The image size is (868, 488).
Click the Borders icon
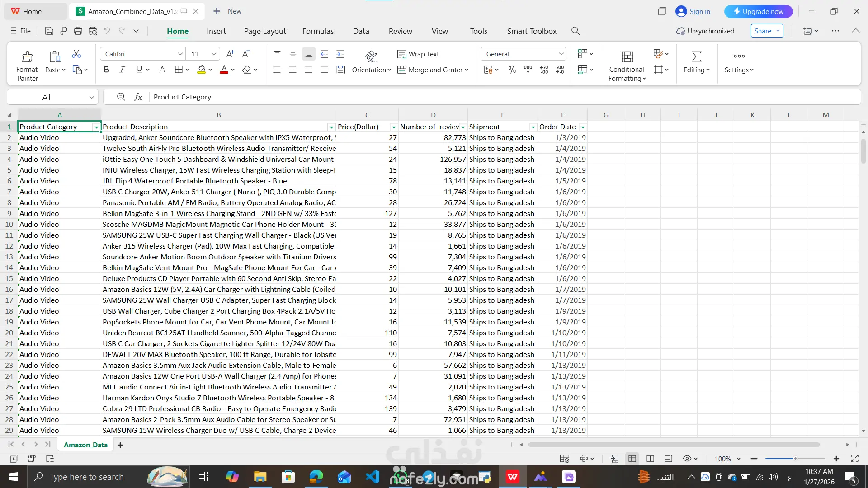pyautogui.click(x=179, y=70)
